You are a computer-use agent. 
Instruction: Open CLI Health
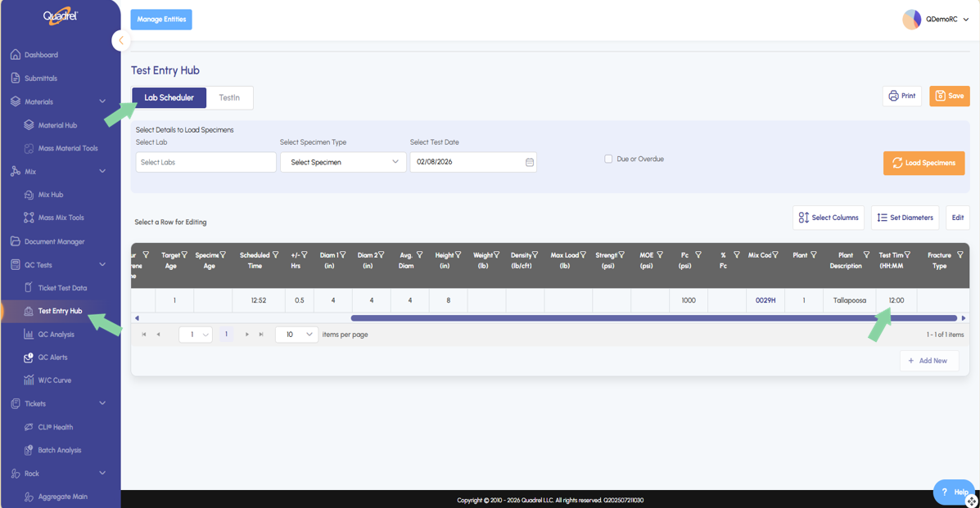tap(55, 427)
